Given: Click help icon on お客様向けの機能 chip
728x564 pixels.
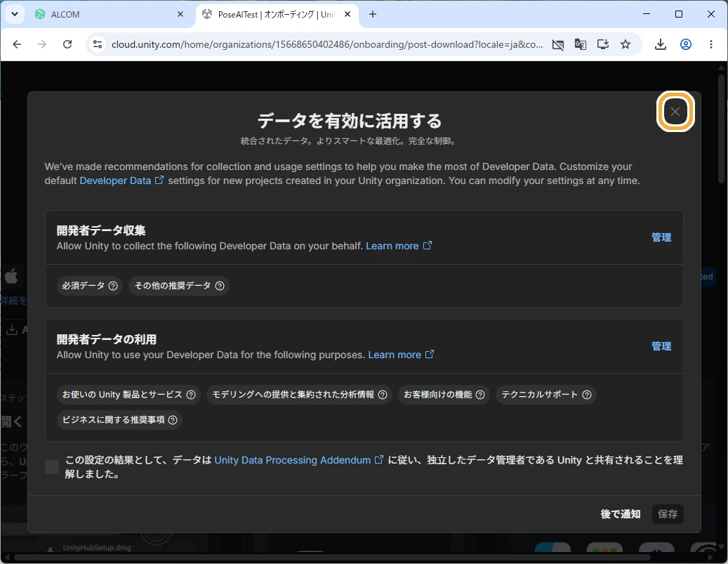Looking at the screenshot, I should pyautogui.click(x=480, y=395).
